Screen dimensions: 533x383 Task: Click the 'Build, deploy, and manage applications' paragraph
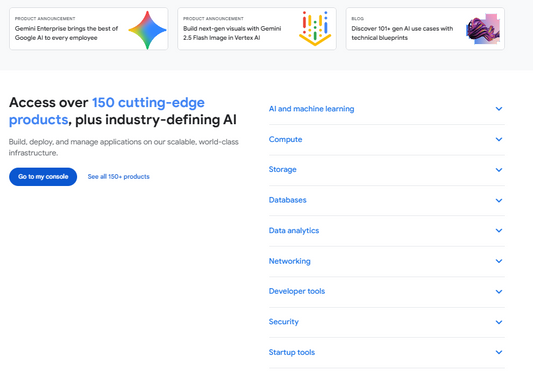(x=124, y=147)
